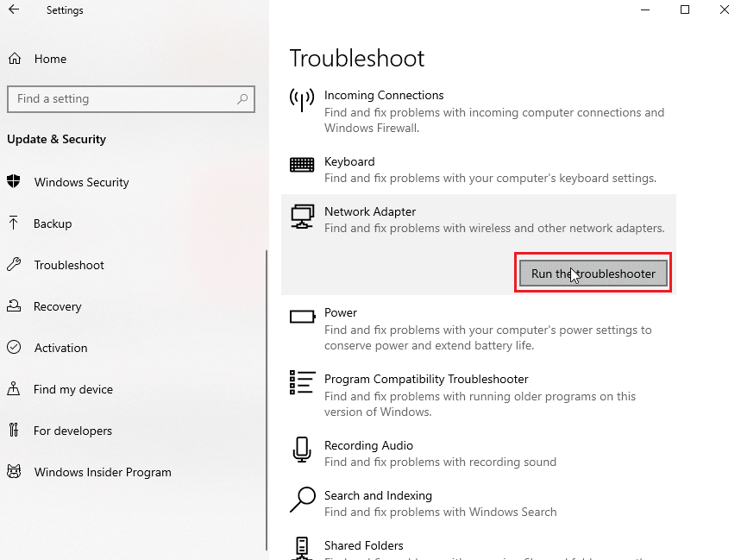Go to Windows Security settings page
Viewport: 741px width, 560px height.
tap(81, 182)
